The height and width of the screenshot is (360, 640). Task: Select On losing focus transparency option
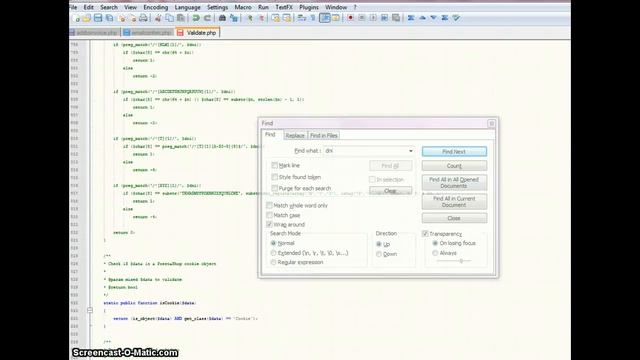click(x=435, y=243)
